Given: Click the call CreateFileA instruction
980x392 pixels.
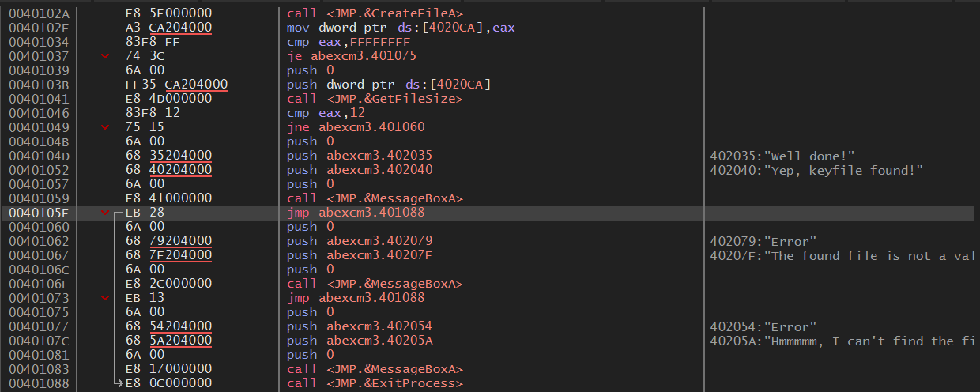Looking at the screenshot, I should click(x=375, y=13).
